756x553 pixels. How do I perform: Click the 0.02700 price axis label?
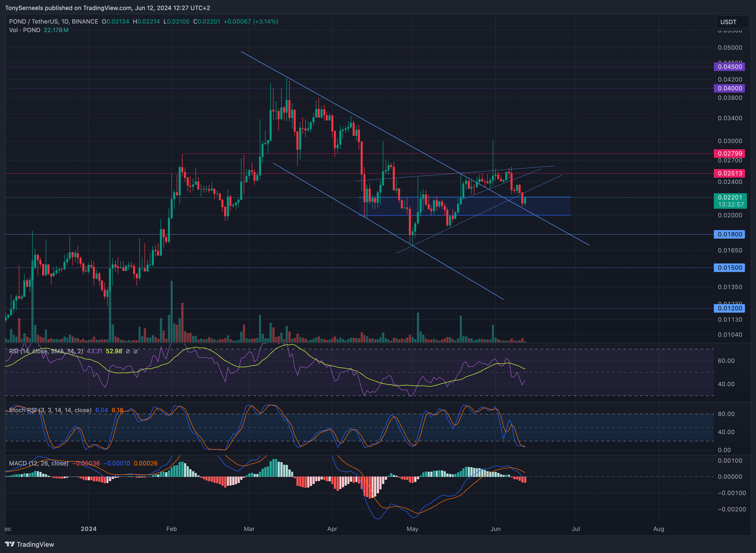(x=730, y=161)
